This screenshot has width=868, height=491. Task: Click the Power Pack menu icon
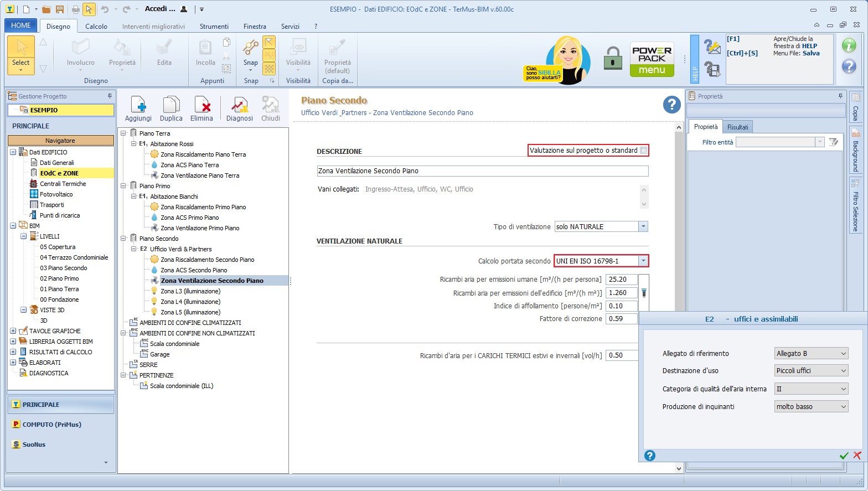(652, 59)
